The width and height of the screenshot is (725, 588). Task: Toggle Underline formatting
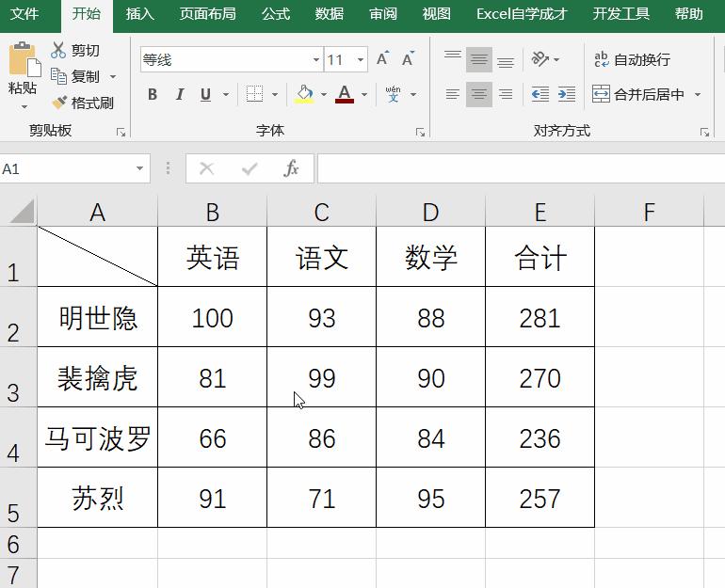coord(206,94)
